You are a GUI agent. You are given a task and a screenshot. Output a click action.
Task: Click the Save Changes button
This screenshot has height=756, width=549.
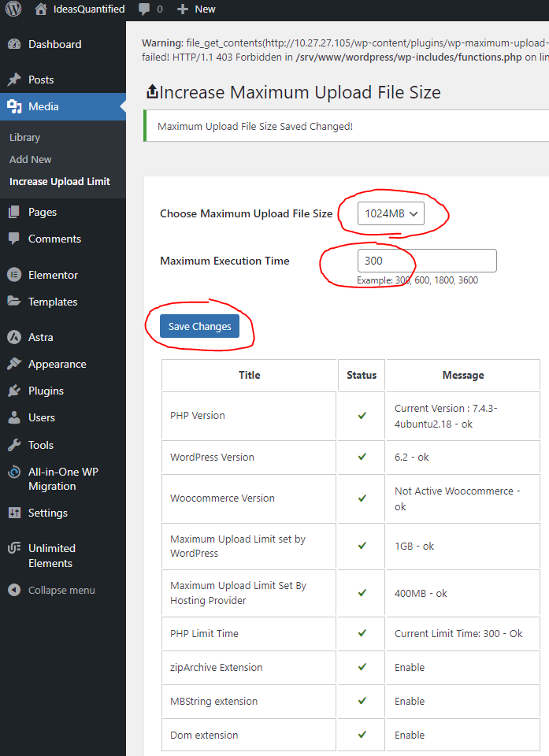coord(200,326)
